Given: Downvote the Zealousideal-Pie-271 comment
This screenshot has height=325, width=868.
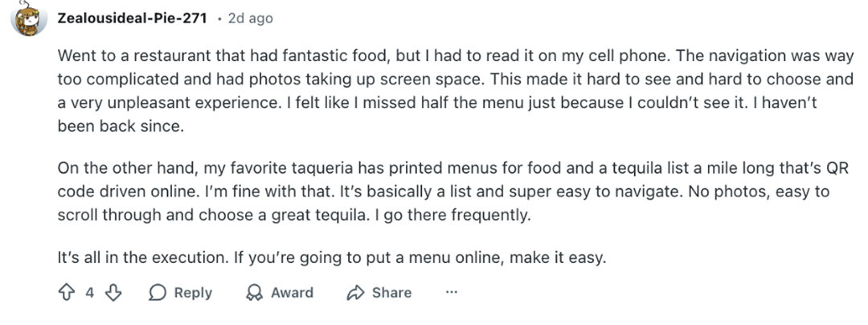Looking at the screenshot, I should pos(113,293).
